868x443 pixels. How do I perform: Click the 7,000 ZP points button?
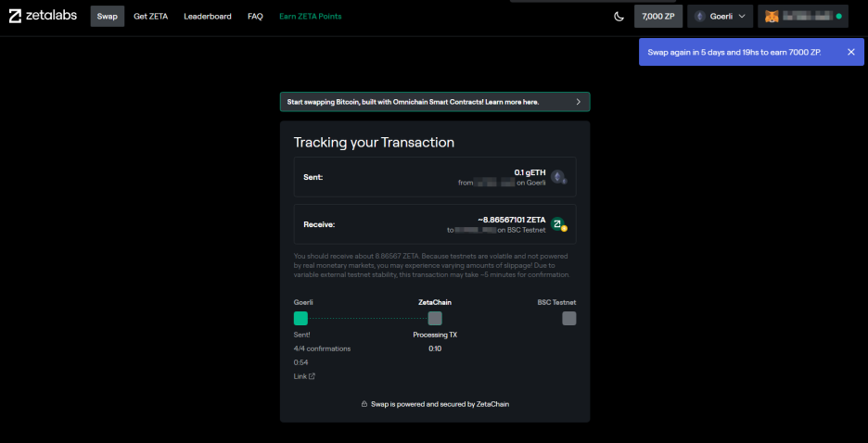pos(658,17)
